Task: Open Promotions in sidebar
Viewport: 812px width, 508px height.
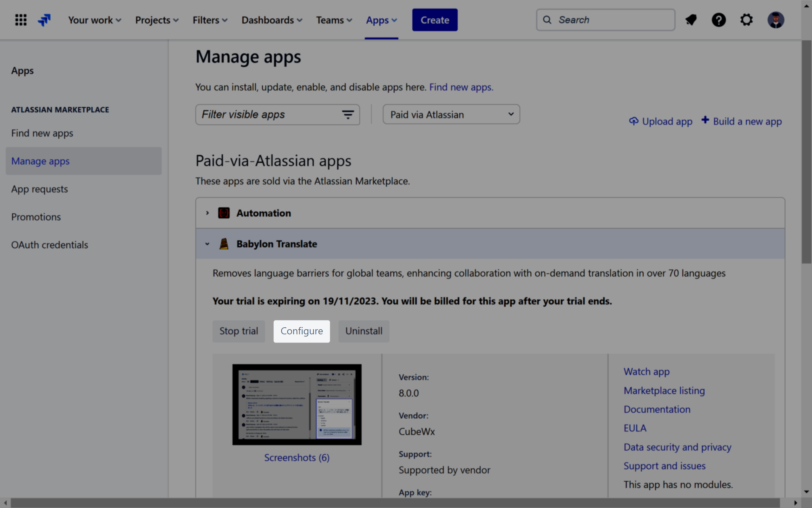Action: click(x=36, y=217)
